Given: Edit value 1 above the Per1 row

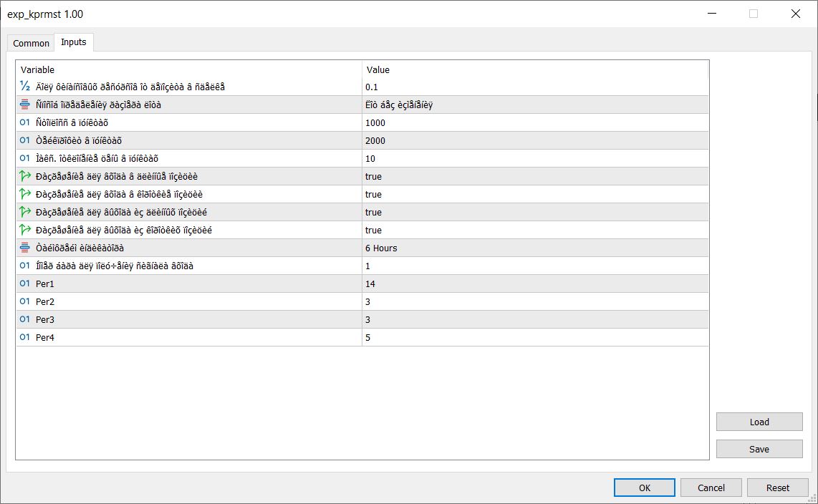Looking at the screenshot, I should [x=535, y=266].
